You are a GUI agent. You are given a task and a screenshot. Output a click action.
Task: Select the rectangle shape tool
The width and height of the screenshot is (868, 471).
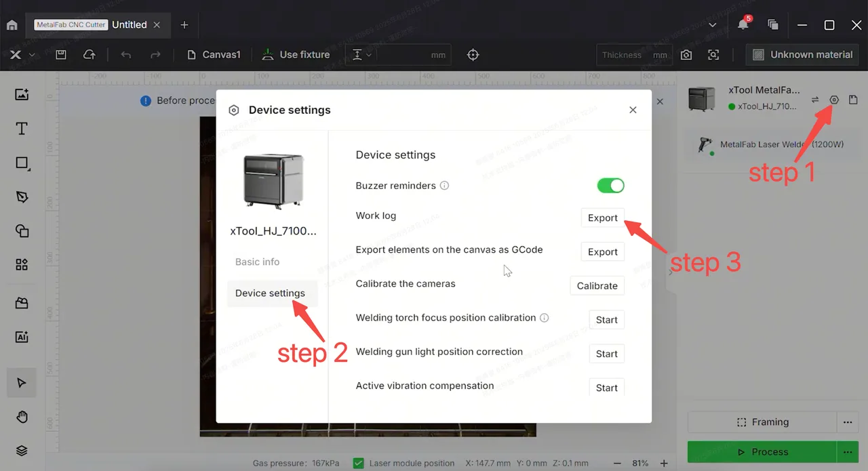[x=22, y=163]
